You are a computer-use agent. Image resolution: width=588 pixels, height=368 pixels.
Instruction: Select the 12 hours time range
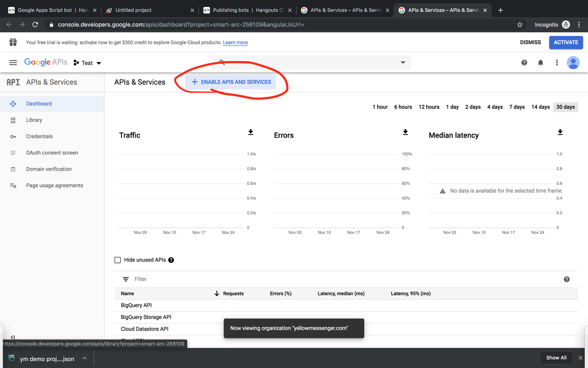click(429, 107)
